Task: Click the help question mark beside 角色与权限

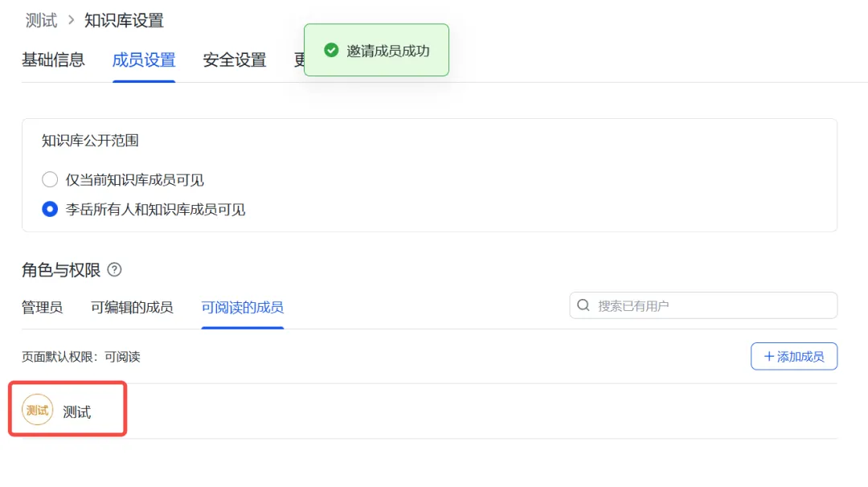Action: point(114,270)
